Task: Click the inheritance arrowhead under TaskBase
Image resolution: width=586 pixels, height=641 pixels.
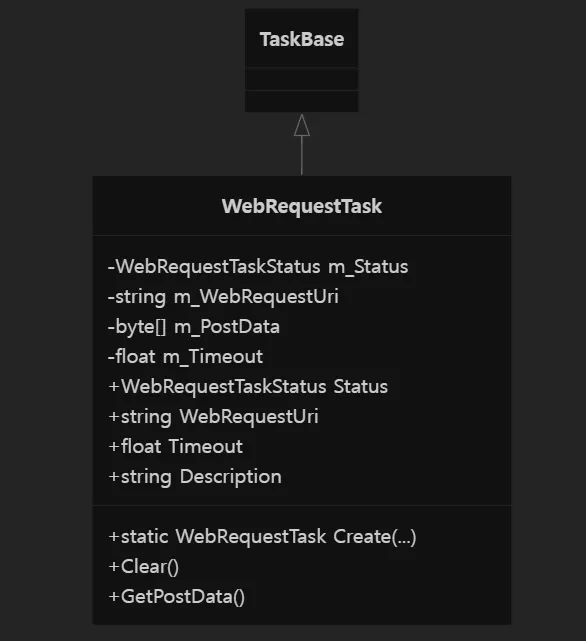Action: (302, 125)
